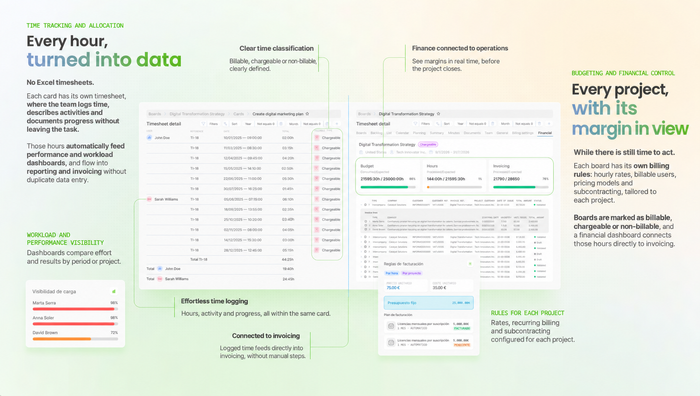Click the Presupuesto fijo highlighted row
The height and width of the screenshot is (396, 700).
(x=429, y=303)
